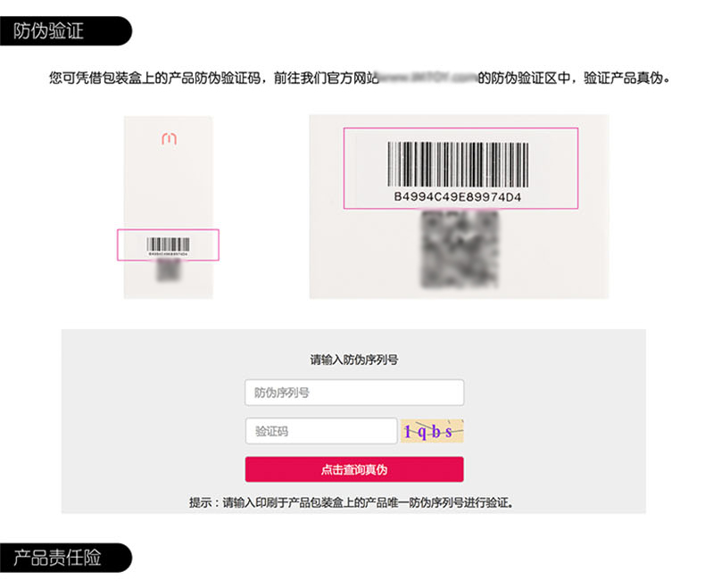Click the 提示 hint text below the button
The height and width of the screenshot is (588, 705).
pos(352,502)
